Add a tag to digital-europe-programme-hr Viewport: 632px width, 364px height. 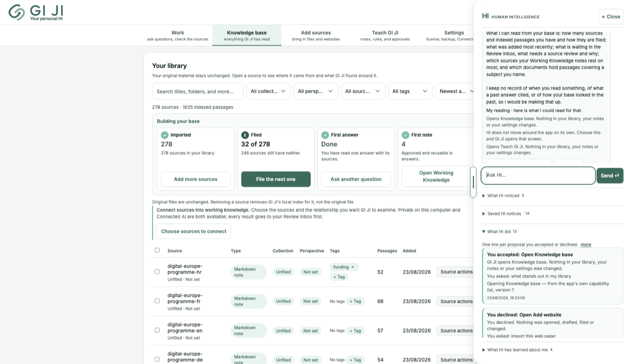coord(340,277)
